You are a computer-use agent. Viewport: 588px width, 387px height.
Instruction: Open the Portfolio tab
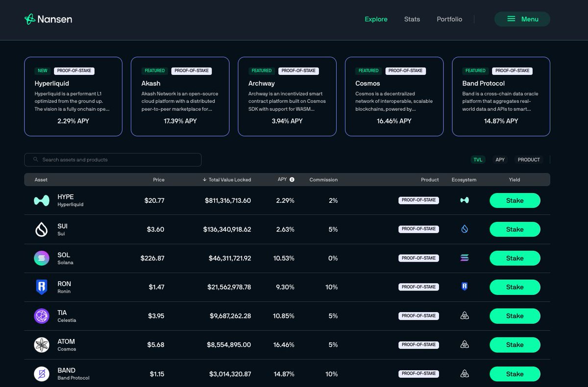coord(449,19)
